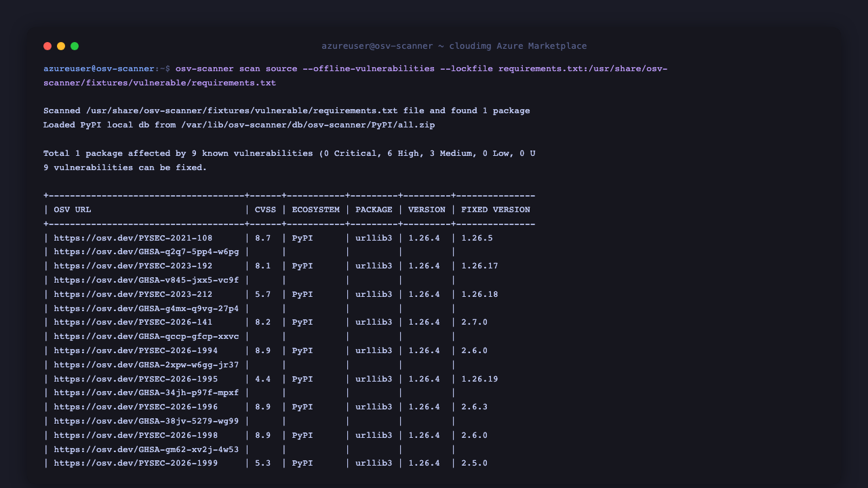The width and height of the screenshot is (868, 488).
Task: Click the 'OSV URL' column header
Action: click(73, 209)
